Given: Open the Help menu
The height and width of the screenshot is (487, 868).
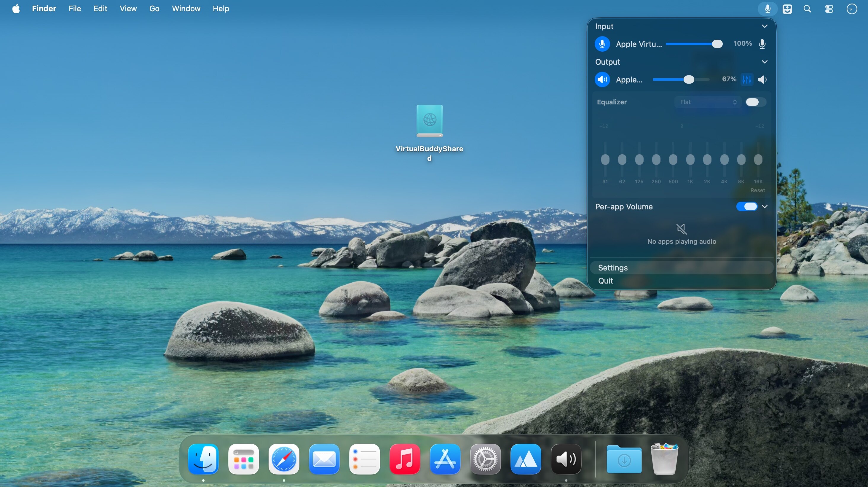Looking at the screenshot, I should click(x=221, y=8).
